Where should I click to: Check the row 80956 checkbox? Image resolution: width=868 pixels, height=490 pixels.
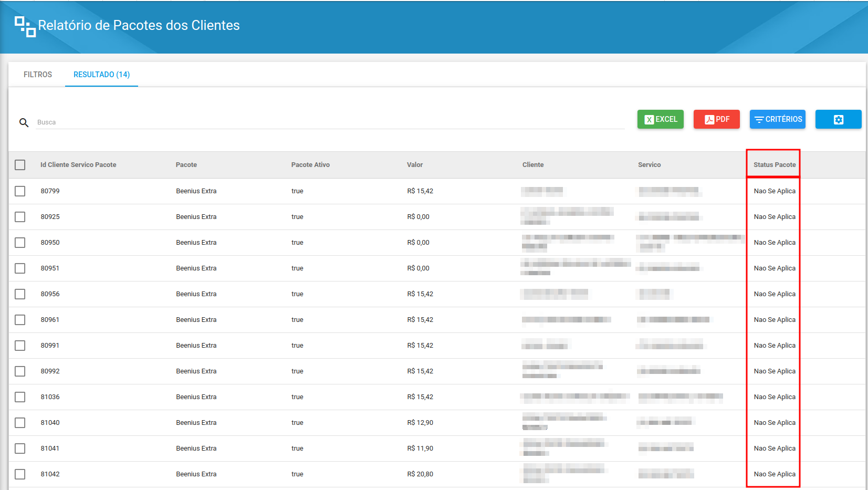click(x=20, y=294)
